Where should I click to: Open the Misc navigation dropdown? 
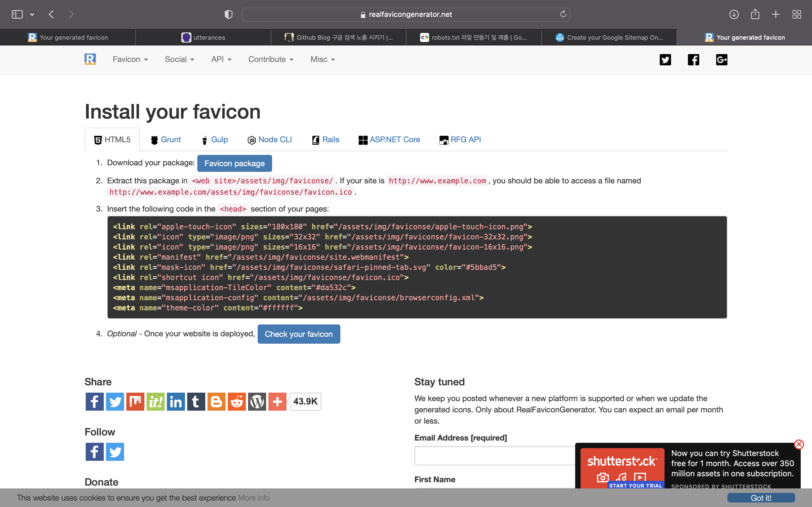click(323, 59)
